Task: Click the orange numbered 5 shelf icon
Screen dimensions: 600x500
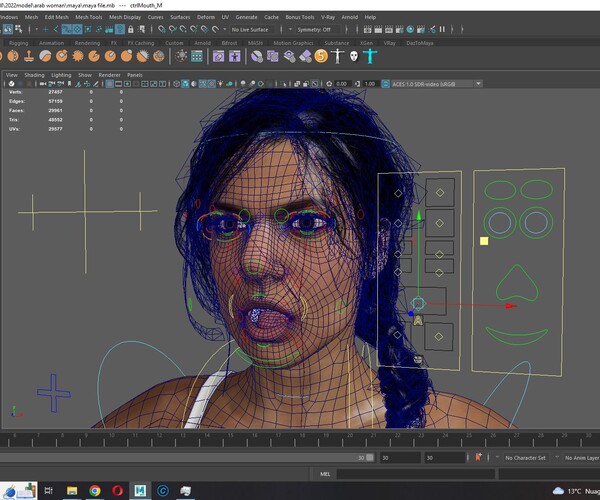Action: [321, 56]
